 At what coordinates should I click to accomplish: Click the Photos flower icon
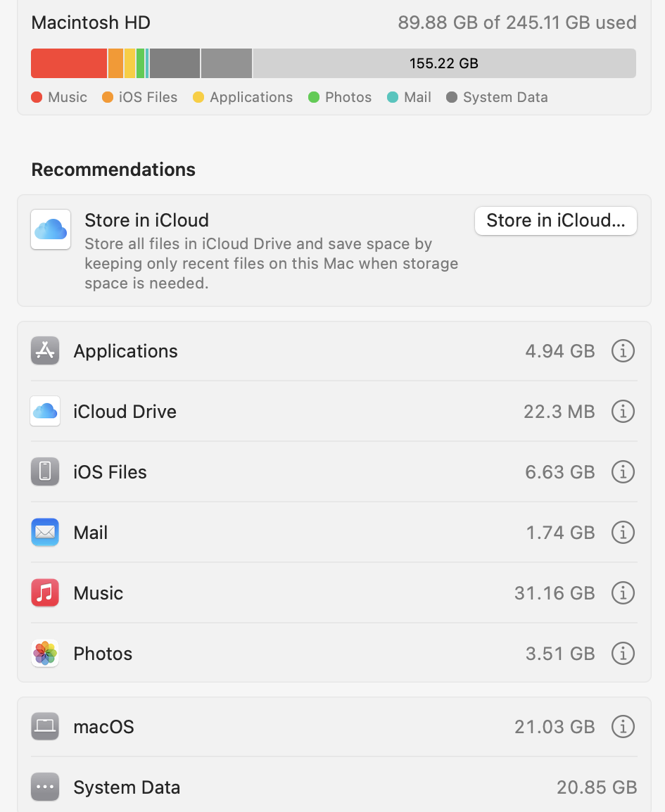coord(45,654)
